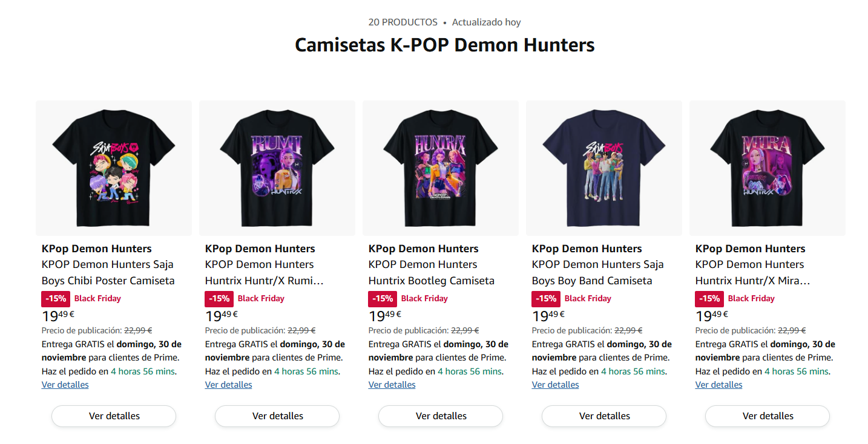The width and height of the screenshot is (868, 444).
Task: Open blue 'Ver detalles' link for Bootleg shirt
Action: coord(392,385)
